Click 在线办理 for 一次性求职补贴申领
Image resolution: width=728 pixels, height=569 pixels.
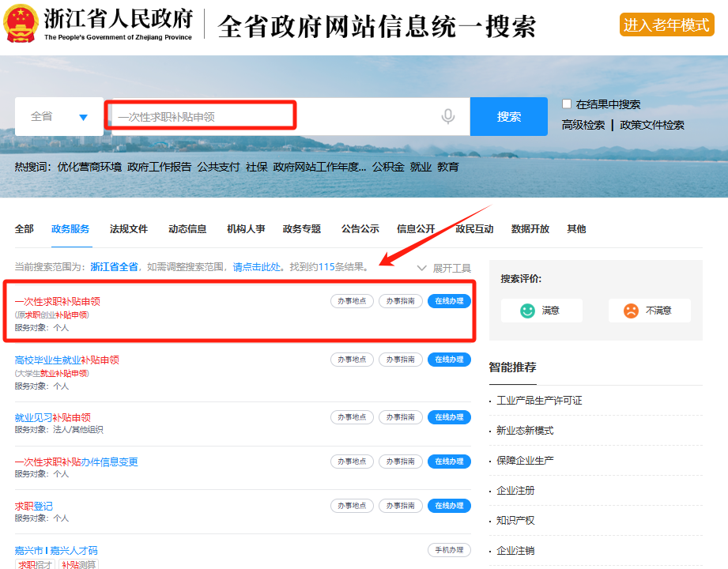click(x=449, y=301)
